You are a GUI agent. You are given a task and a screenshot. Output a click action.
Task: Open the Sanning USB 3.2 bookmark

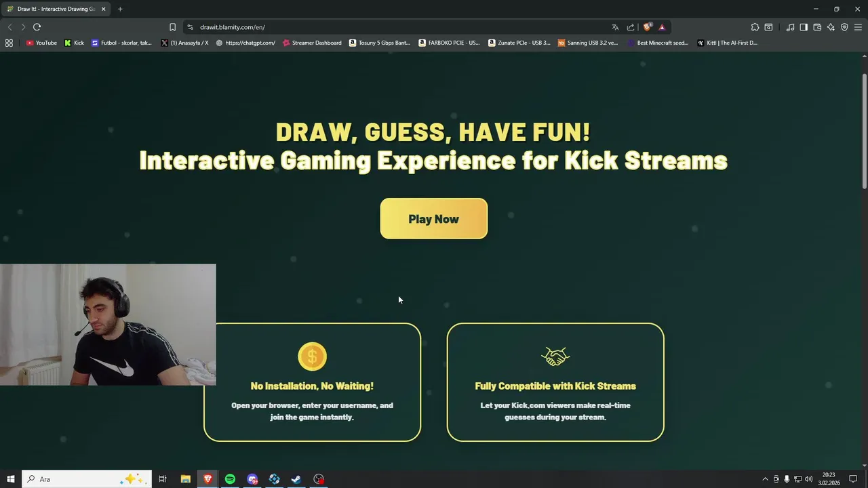[588, 43]
